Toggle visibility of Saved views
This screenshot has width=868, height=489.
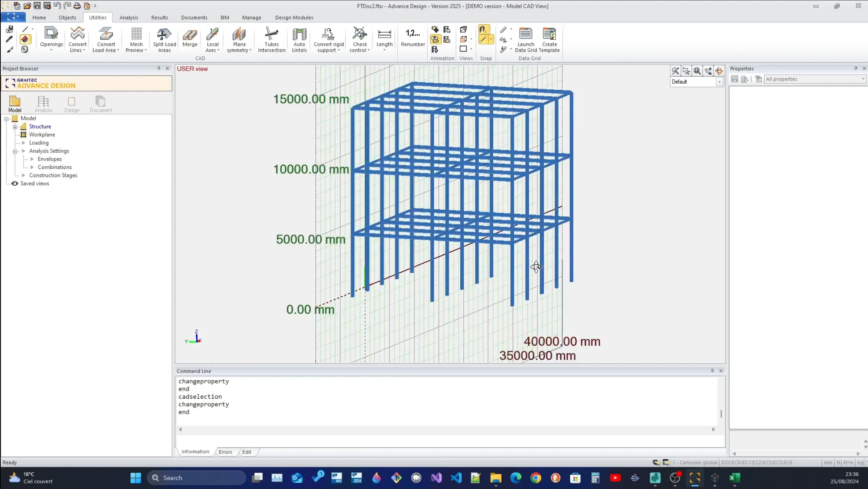tap(15, 183)
